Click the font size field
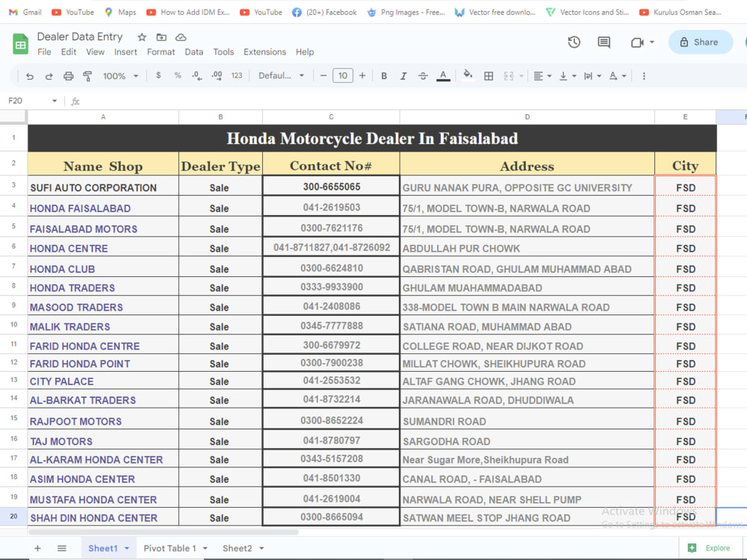 click(343, 75)
